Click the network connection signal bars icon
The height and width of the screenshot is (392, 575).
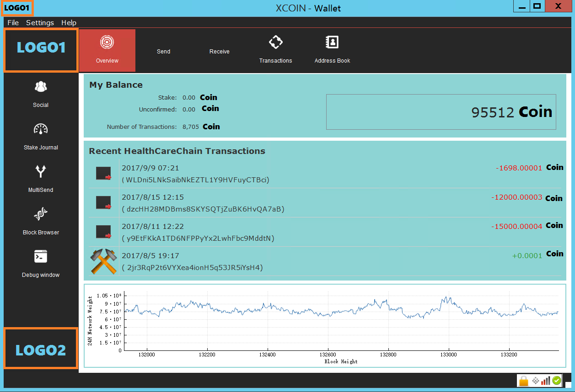tap(546, 381)
